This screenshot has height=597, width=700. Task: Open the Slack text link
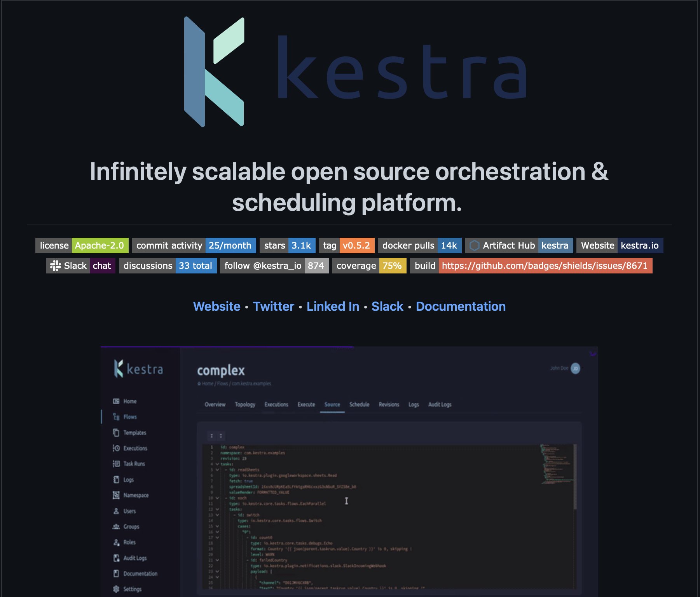(x=388, y=306)
